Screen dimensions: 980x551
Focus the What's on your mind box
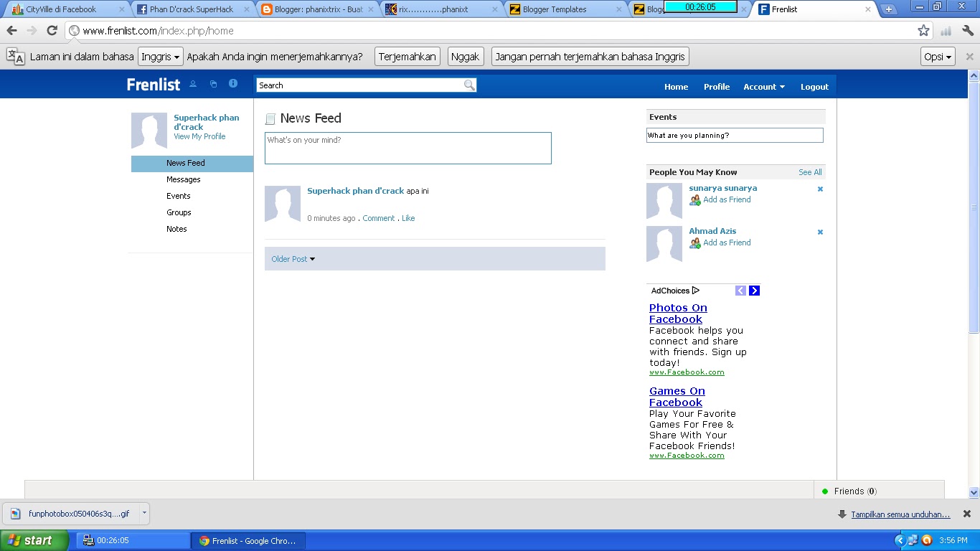408,148
